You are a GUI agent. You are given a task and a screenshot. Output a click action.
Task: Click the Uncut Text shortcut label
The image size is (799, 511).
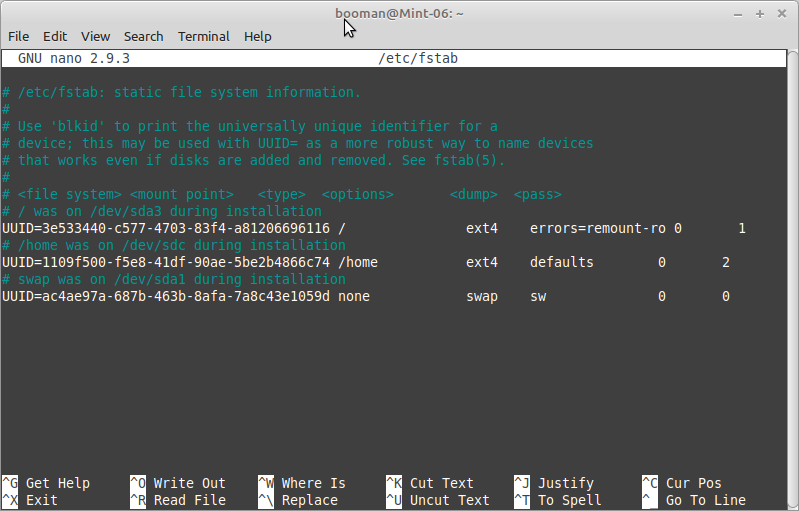click(449, 500)
